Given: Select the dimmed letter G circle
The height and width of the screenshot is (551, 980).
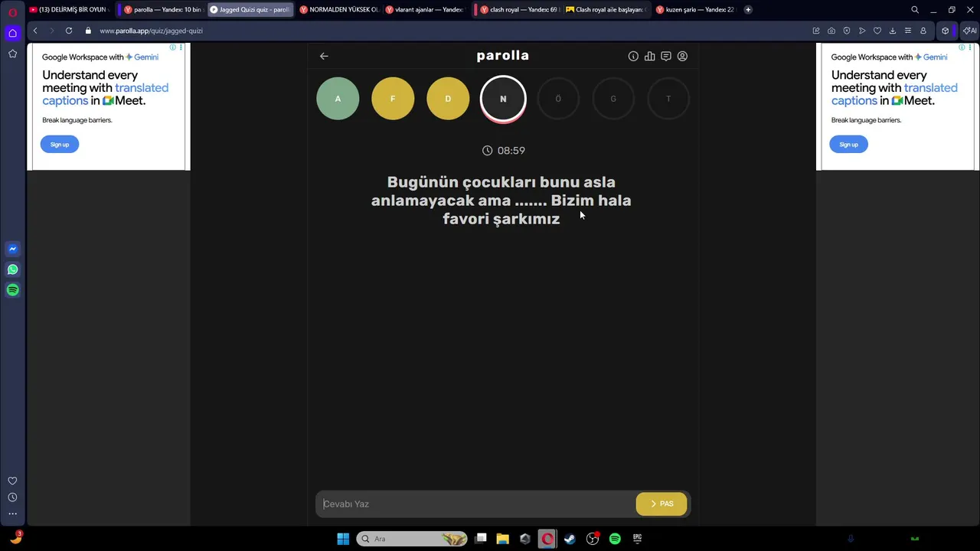Looking at the screenshot, I should tap(613, 99).
